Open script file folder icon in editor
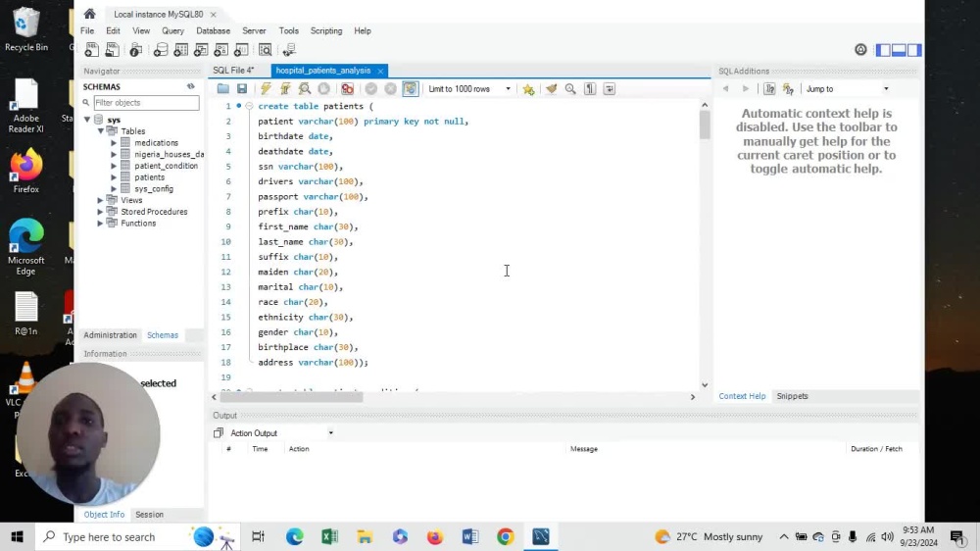This screenshot has height=551, width=980. (222, 89)
